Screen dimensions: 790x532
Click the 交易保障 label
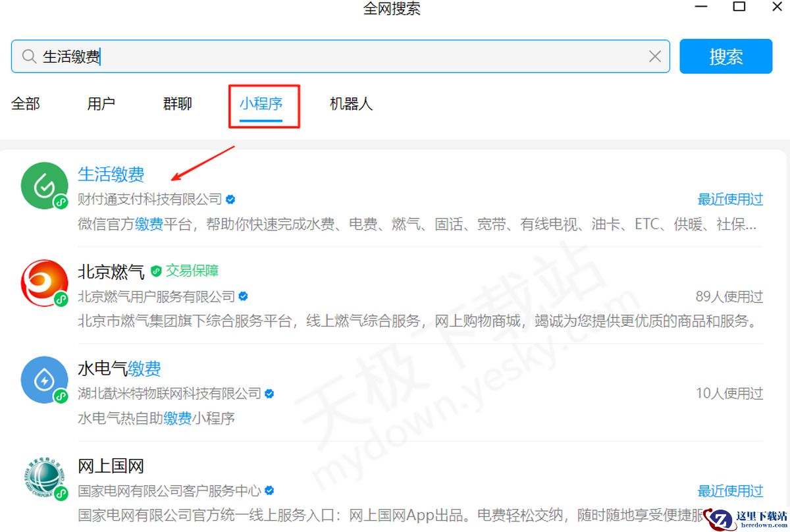tap(192, 271)
